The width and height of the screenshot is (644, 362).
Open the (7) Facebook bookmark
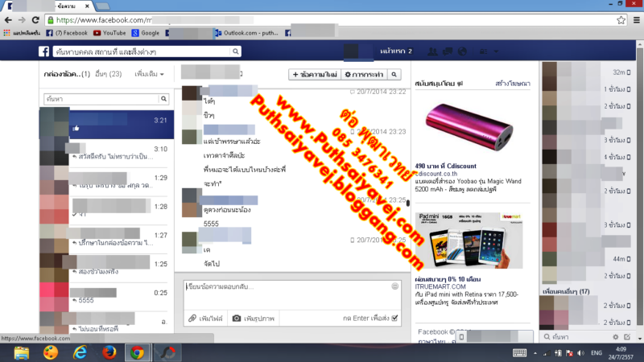pos(67,33)
